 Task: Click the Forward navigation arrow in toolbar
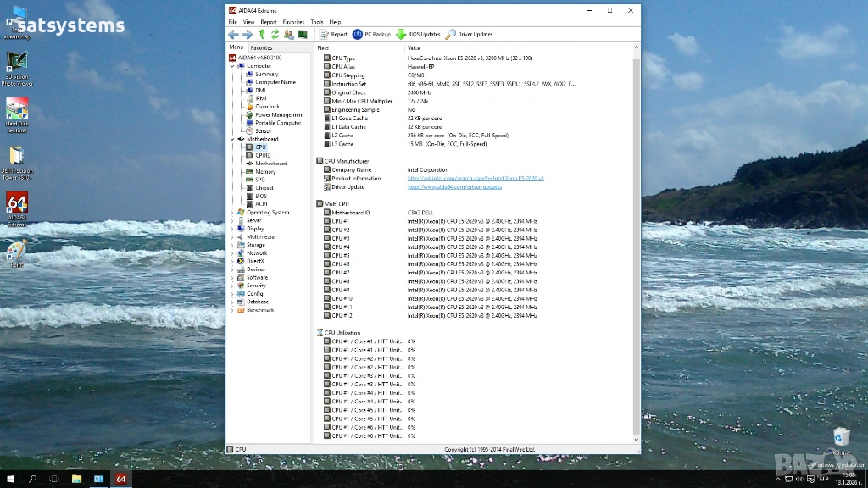[247, 35]
